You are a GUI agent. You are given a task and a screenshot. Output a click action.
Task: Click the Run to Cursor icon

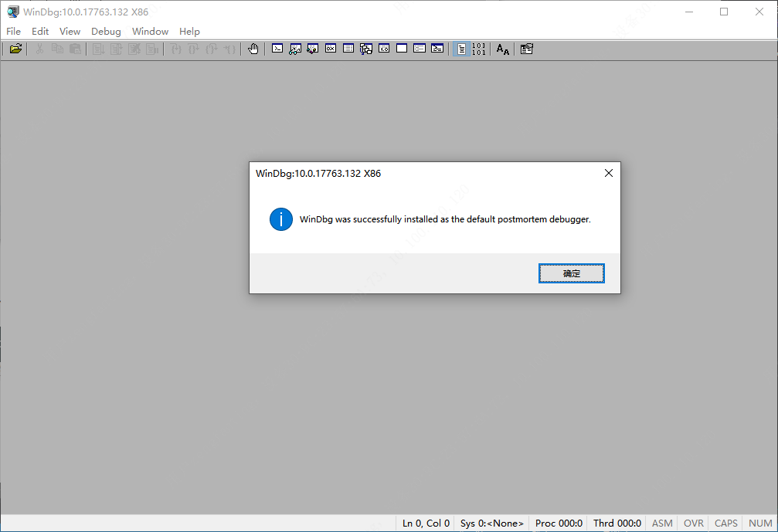click(x=229, y=49)
